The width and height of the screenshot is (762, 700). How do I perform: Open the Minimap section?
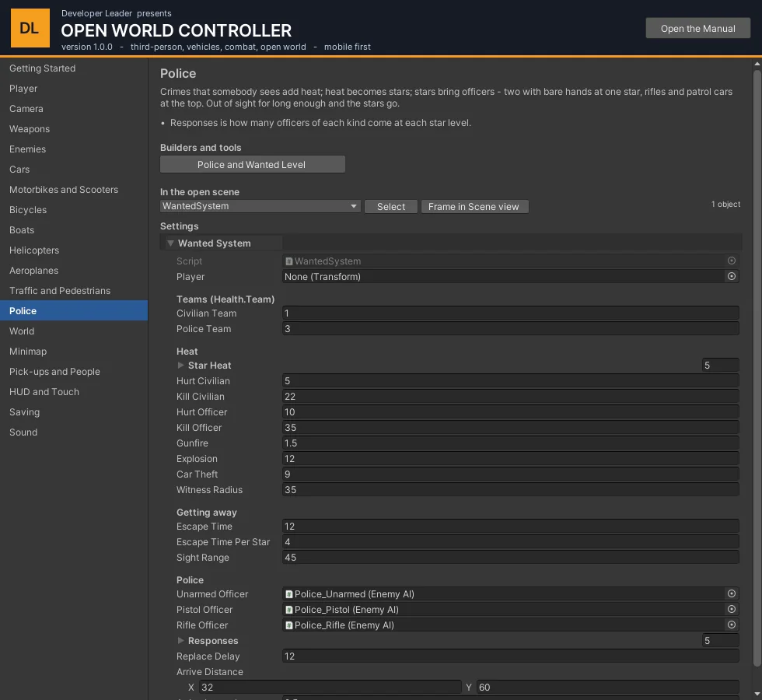point(74,352)
